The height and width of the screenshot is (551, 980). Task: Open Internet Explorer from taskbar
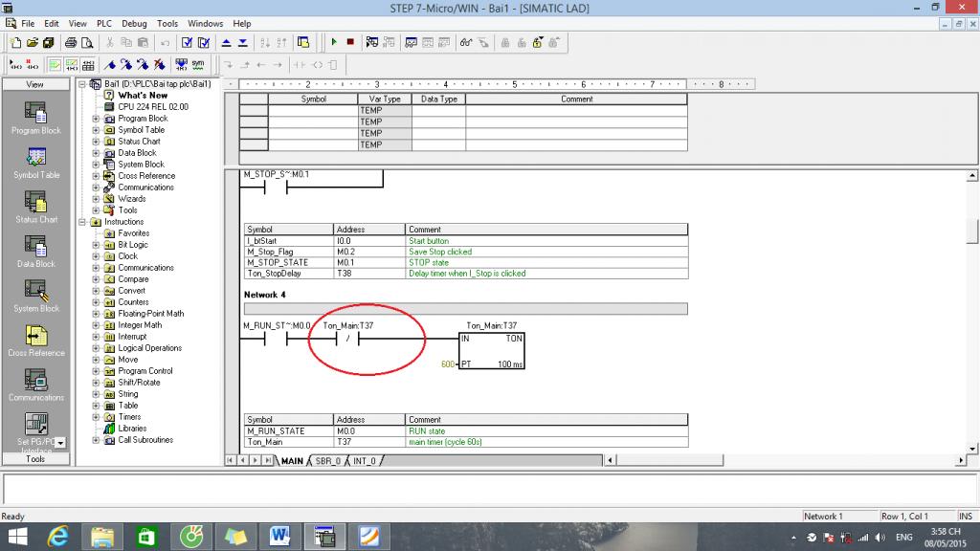point(57,536)
